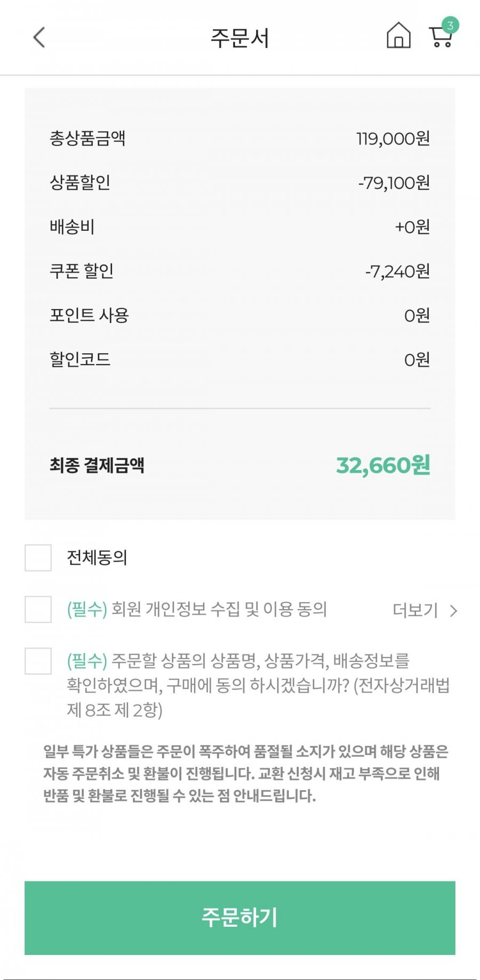Tap the 할인코드 row label
This screenshot has width=480, height=980.
tap(80, 359)
